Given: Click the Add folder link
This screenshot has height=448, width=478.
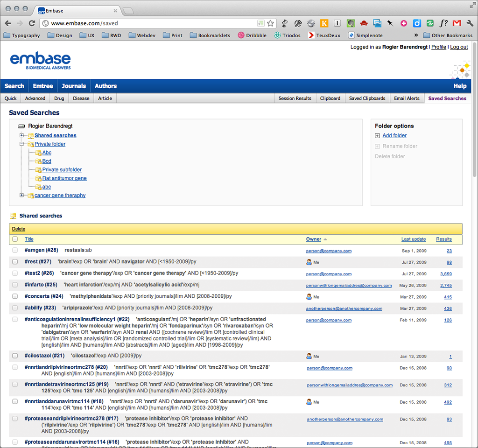Looking at the screenshot, I should (394, 136).
